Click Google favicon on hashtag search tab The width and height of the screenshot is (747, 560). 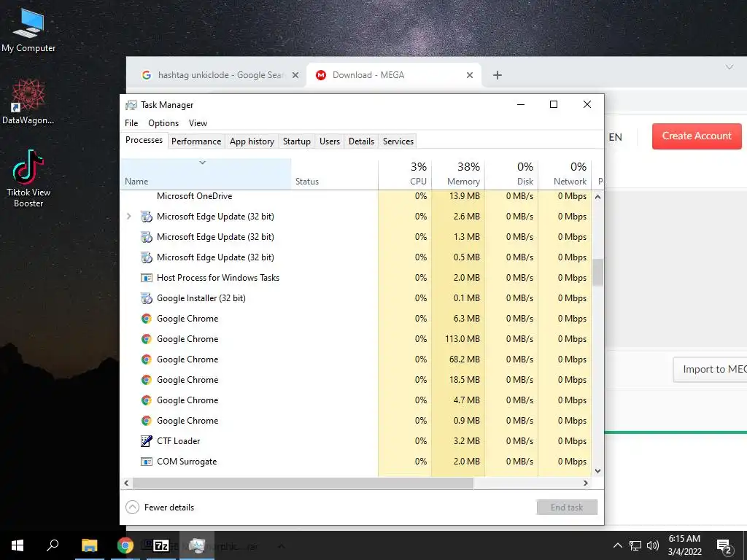[146, 75]
